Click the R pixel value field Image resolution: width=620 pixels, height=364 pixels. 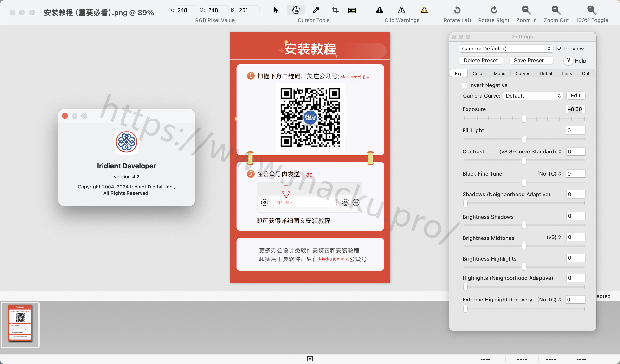click(x=187, y=10)
